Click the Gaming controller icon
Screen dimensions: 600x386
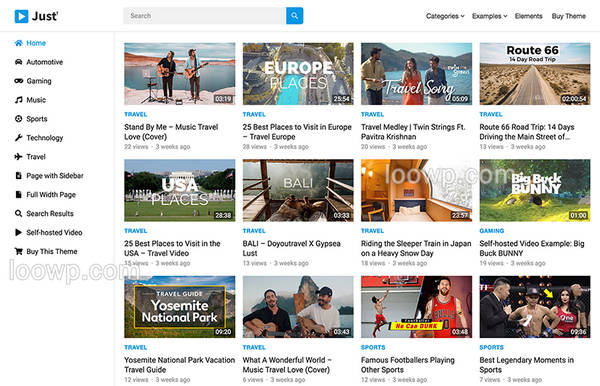pos(18,81)
